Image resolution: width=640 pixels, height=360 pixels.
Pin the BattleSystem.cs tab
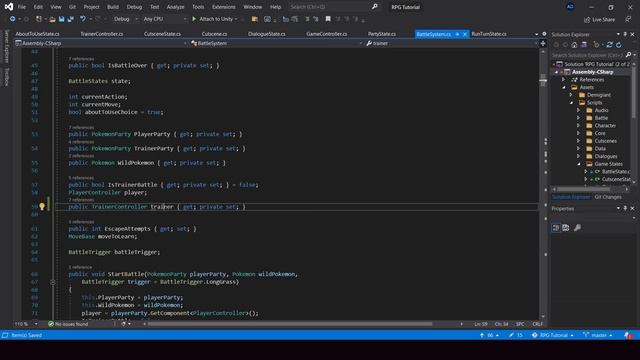(x=458, y=34)
